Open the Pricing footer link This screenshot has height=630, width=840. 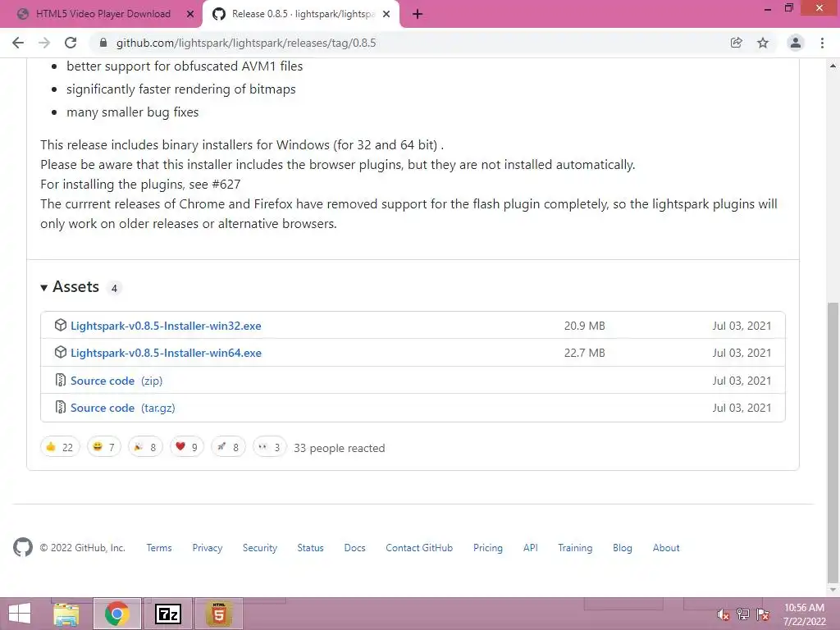click(488, 548)
